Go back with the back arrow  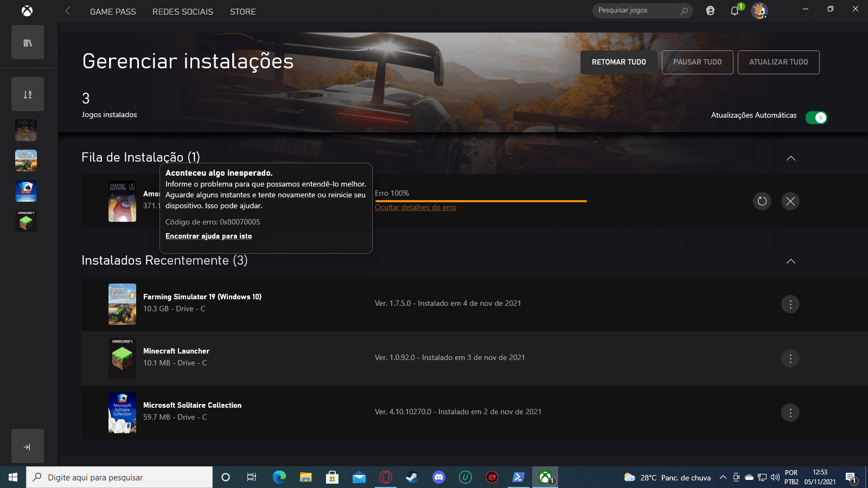[x=68, y=11]
